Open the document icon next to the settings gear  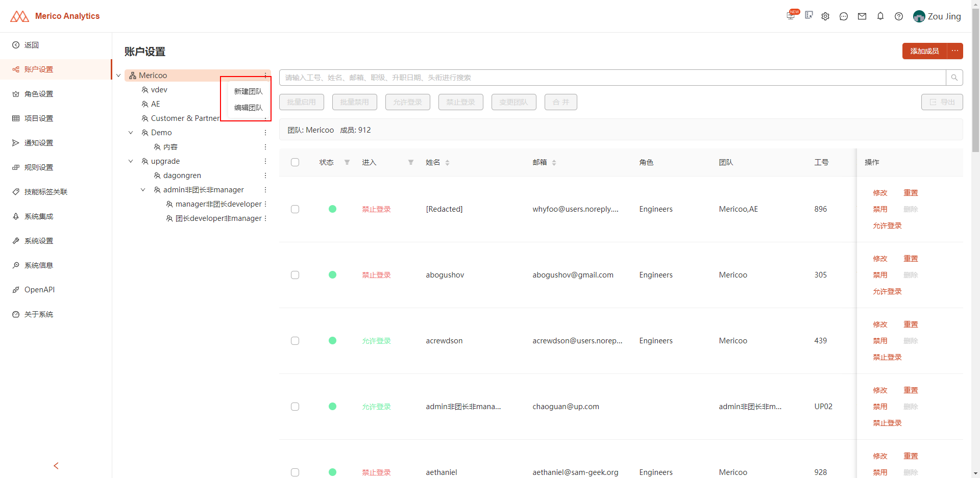click(808, 15)
